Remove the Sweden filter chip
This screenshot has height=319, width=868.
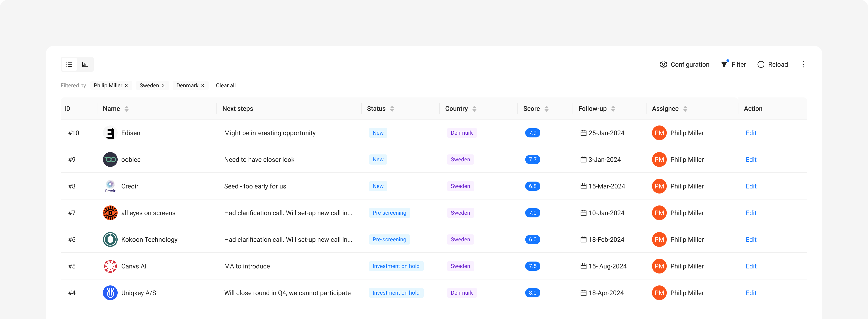[163, 85]
